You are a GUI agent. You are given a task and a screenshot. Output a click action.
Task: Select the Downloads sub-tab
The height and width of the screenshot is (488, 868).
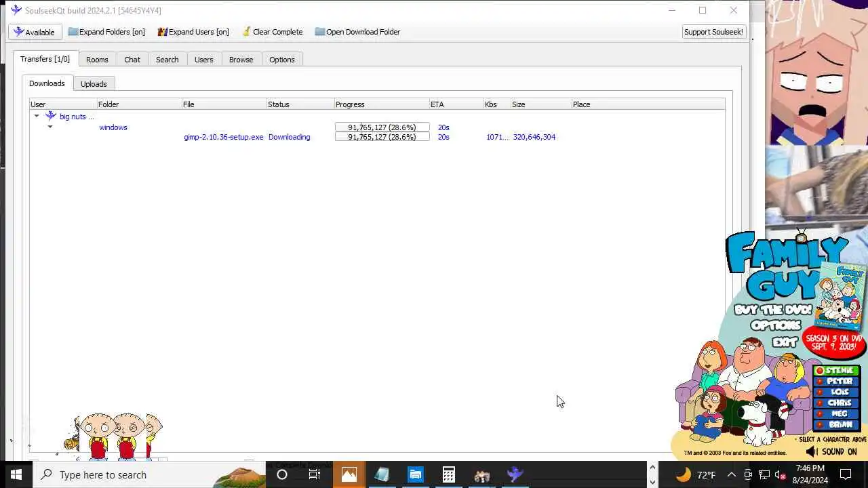pos(47,83)
